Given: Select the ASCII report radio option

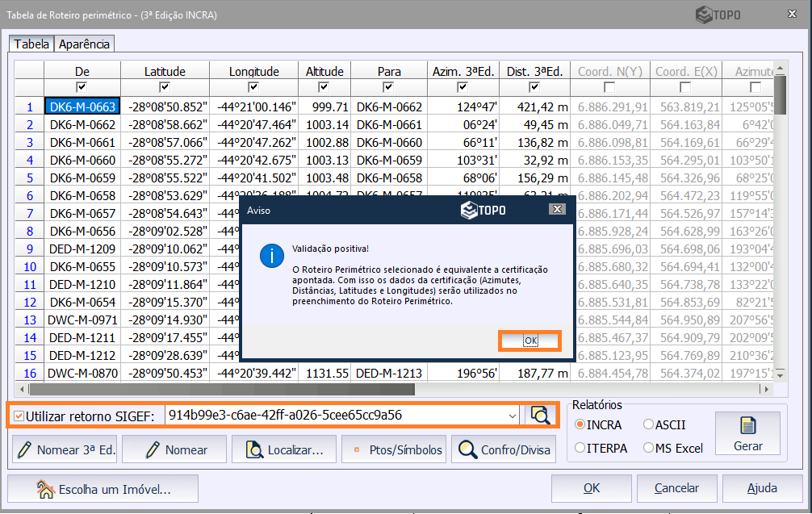Looking at the screenshot, I should coord(649,424).
